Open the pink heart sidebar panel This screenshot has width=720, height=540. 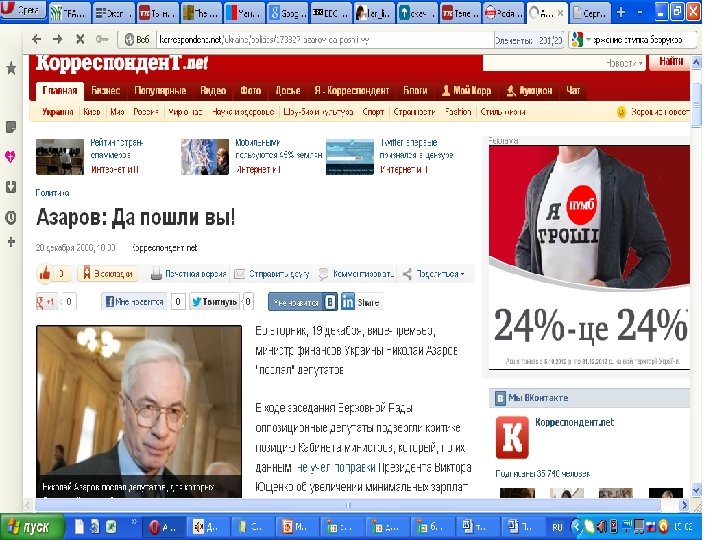pyautogui.click(x=11, y=157)
